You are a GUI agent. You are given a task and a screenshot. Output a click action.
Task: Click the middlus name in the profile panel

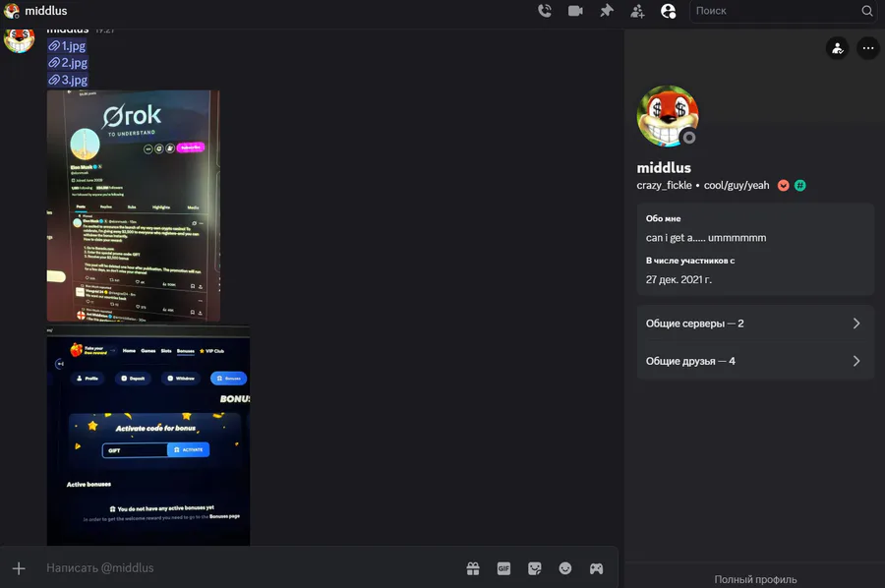[x=664, y=167]
